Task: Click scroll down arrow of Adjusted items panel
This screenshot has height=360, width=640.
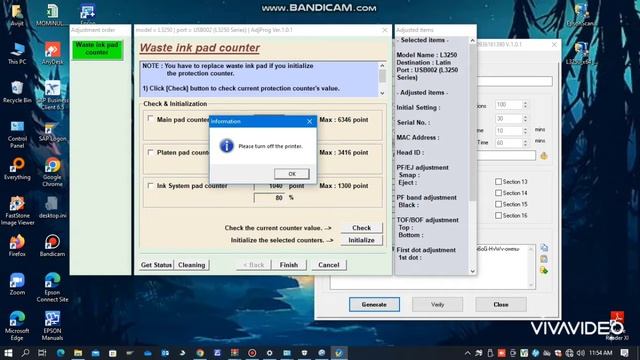Action: pos(472,271)
